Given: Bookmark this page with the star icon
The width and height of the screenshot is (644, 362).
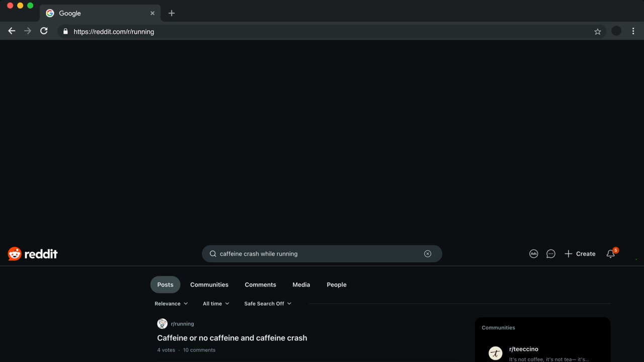Looking at the screenshot, I should 598,32.
